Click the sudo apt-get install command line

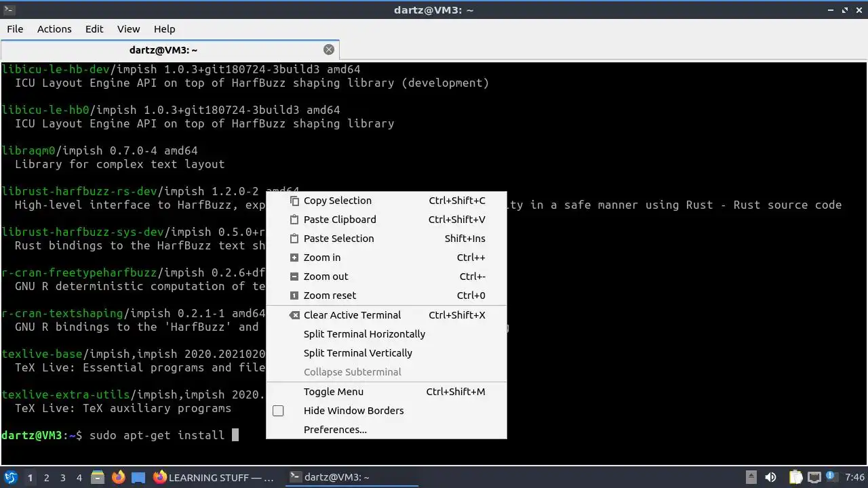coord(120,435)
